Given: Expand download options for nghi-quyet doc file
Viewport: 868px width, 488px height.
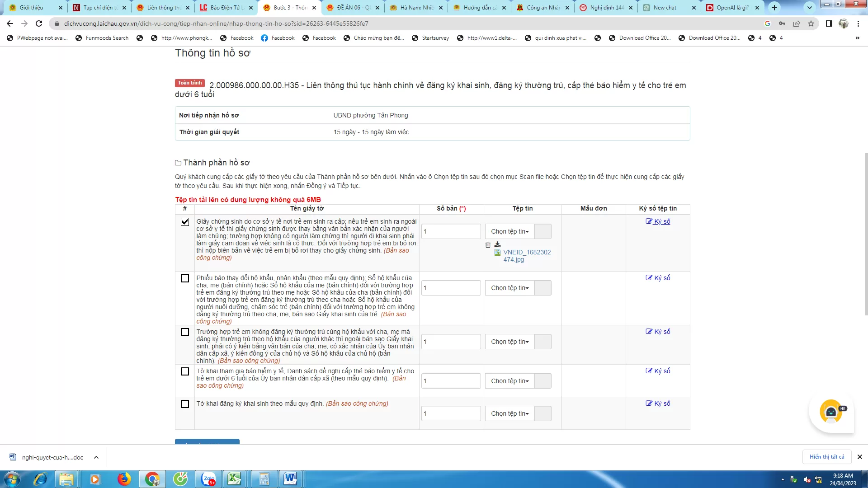Looking at the screenshot, I should click(x=96, y=457).
